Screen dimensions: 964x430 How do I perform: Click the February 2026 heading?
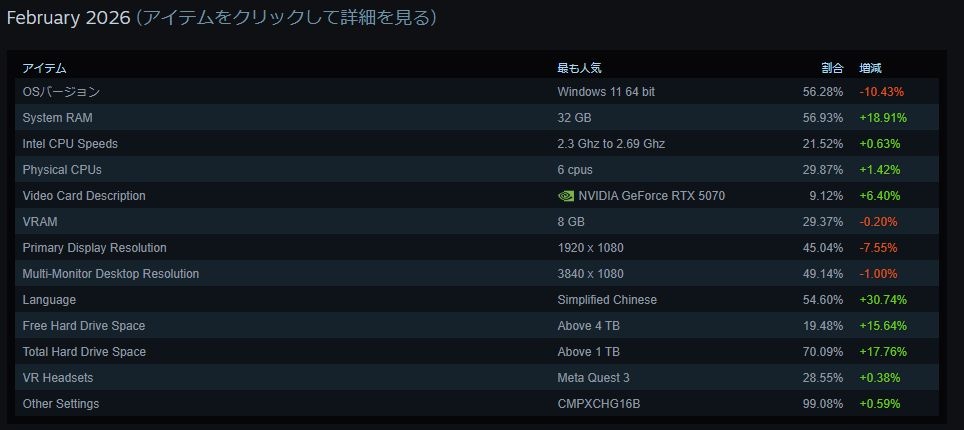[65, 18]
